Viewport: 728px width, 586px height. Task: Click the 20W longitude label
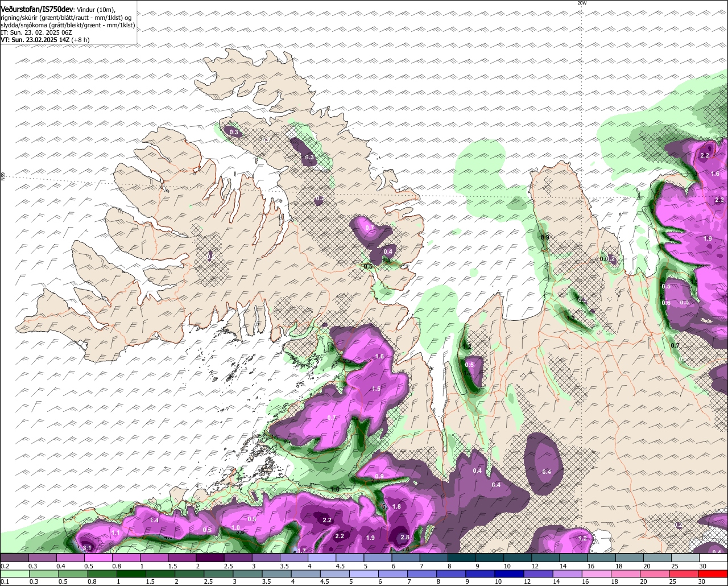(x=581, y=3)
